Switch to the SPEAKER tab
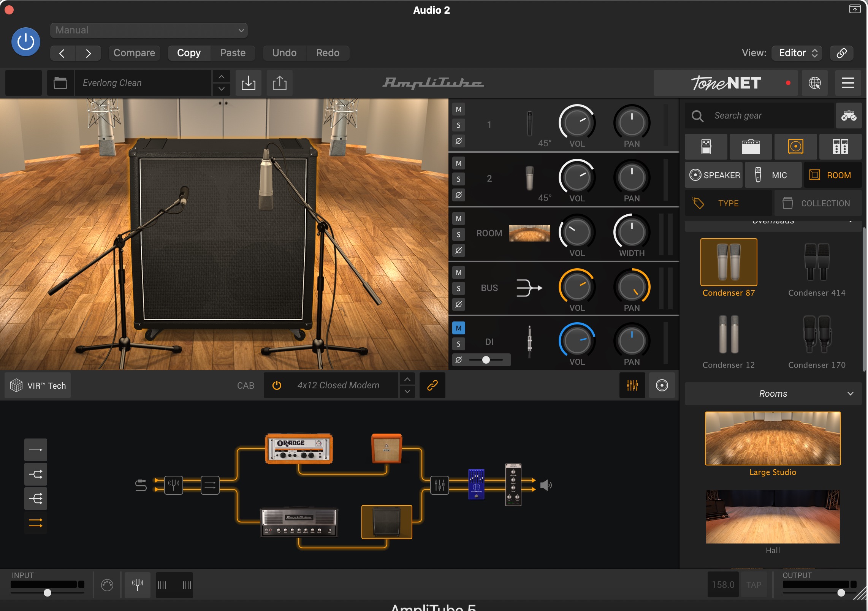 pyautogui.click(x=714, y=175)
